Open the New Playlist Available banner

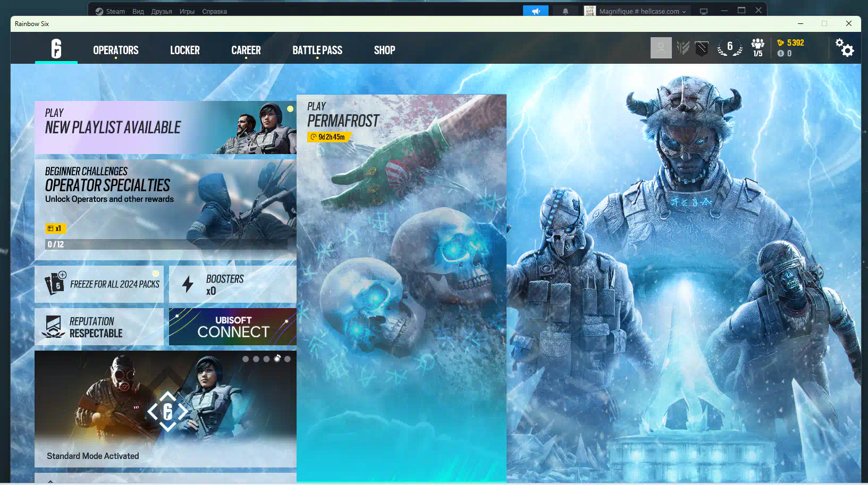coord(165,127)
